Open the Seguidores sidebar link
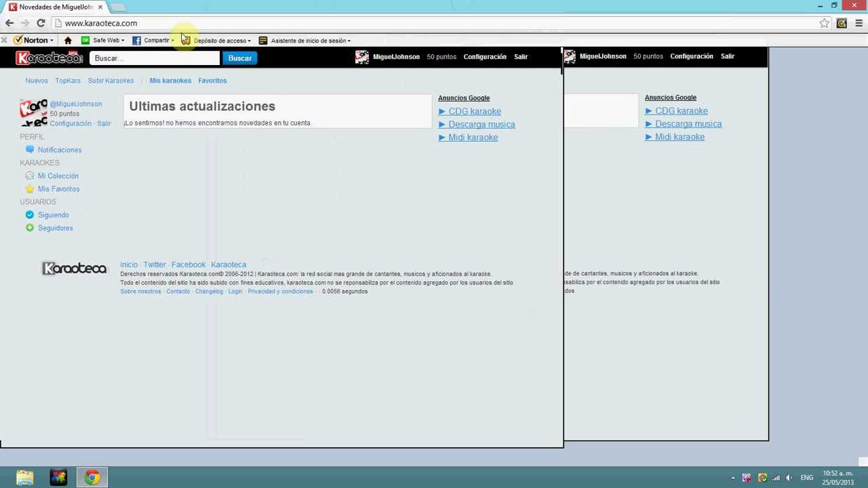This screenshot has width=868, height=488. click(x=56, y=228)
